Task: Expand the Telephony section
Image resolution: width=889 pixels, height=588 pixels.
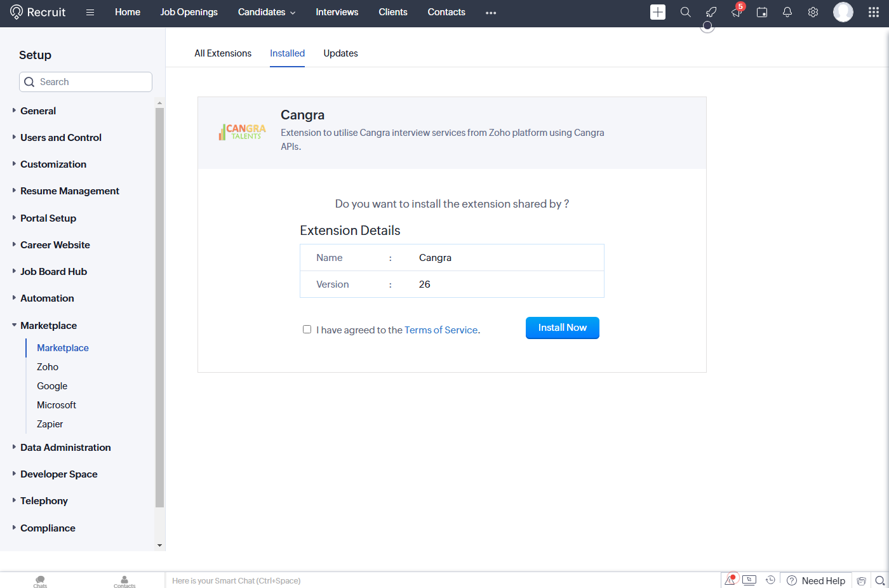Action: pyautogui.click(x=44, y=500)
